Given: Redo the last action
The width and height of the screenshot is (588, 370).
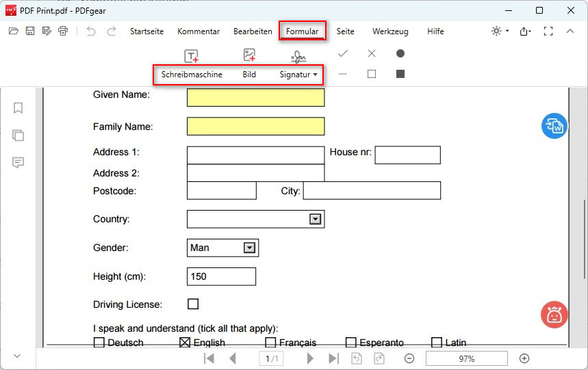Looking at the screenshot, I should click(x=112, y=31).
